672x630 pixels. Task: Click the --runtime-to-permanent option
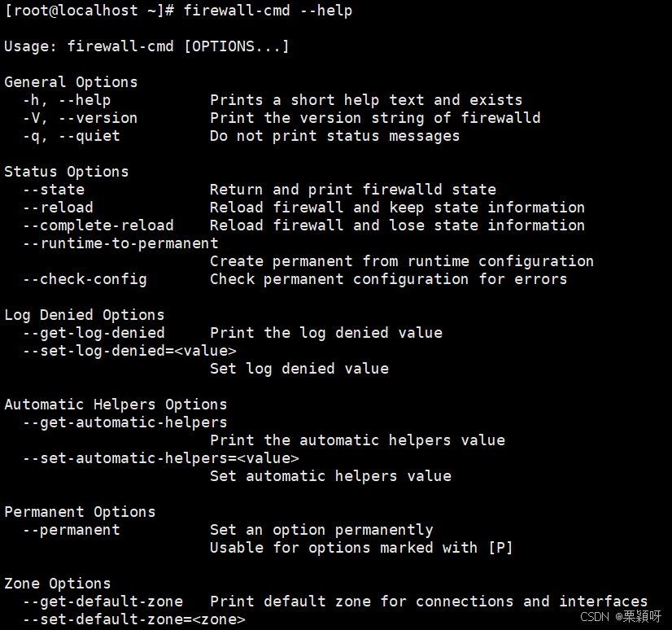(x=120, y=243)
